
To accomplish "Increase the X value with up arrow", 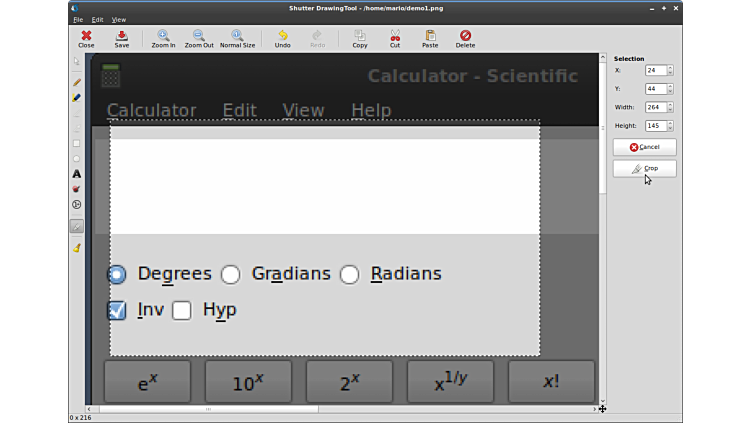I will [670, 68].
